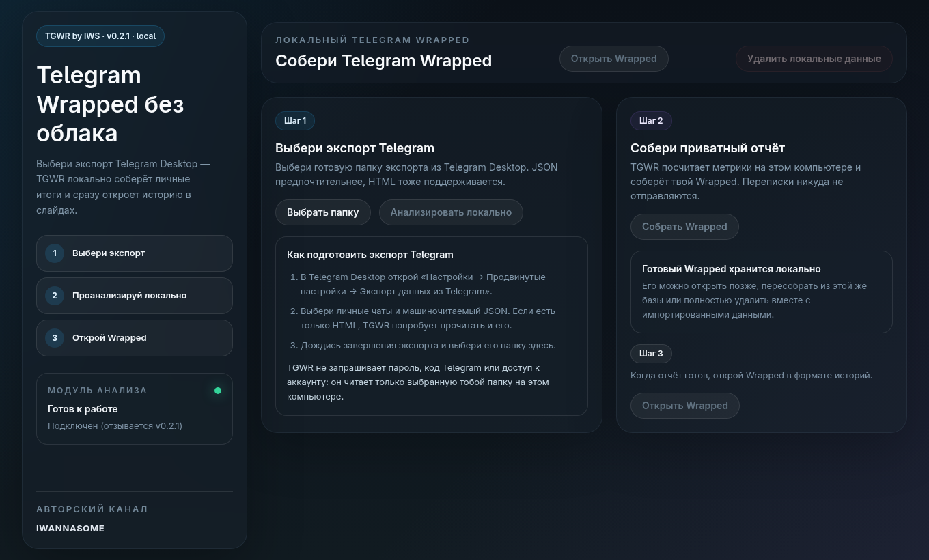Click the "АВТОРСКИЙ КАНАЛ" label

(x=92, y=509)
